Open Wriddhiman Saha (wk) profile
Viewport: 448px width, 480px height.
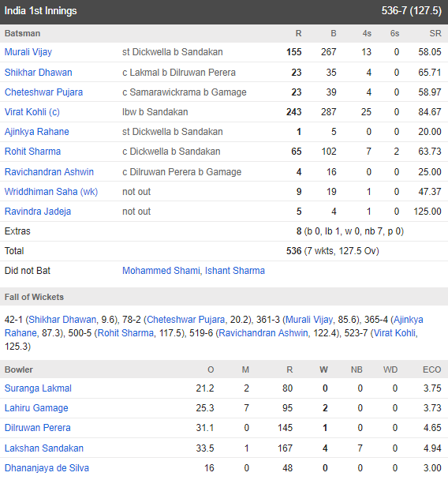tap(51, 192)
